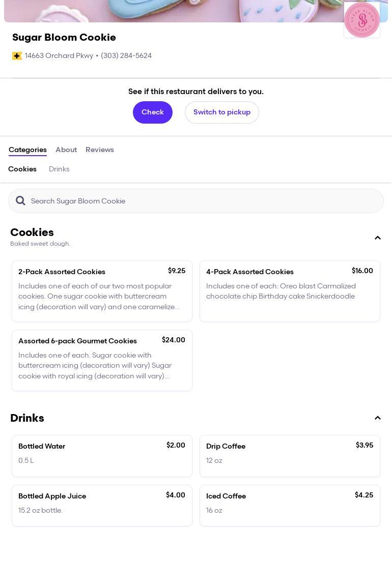392x588 pixels.
Task: Select the Iced Coffee item
Action: 290,506
